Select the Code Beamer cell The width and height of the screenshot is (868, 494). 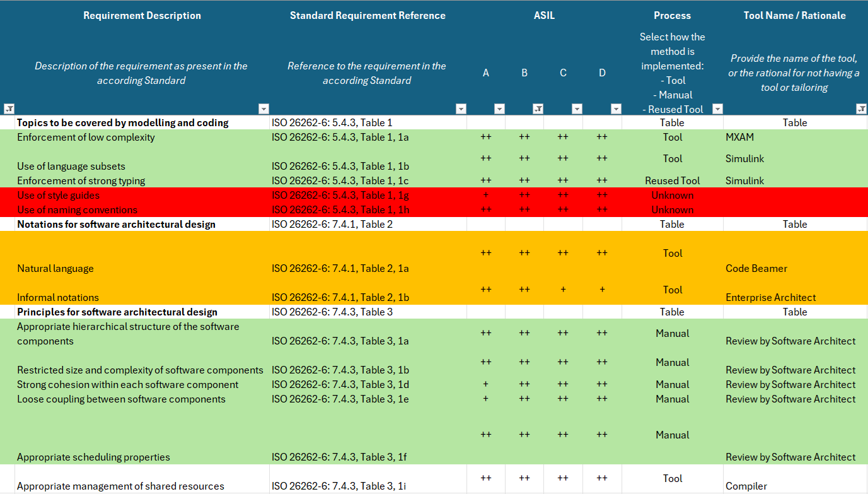click(x=756, y=269)
